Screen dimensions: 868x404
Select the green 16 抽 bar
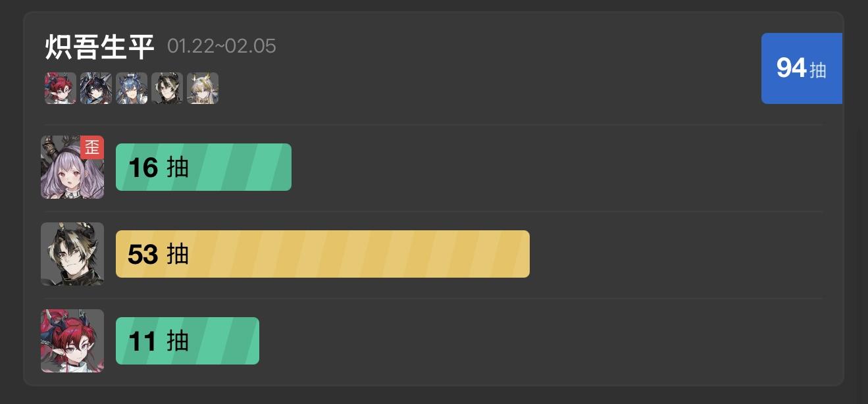pos(203,167)
